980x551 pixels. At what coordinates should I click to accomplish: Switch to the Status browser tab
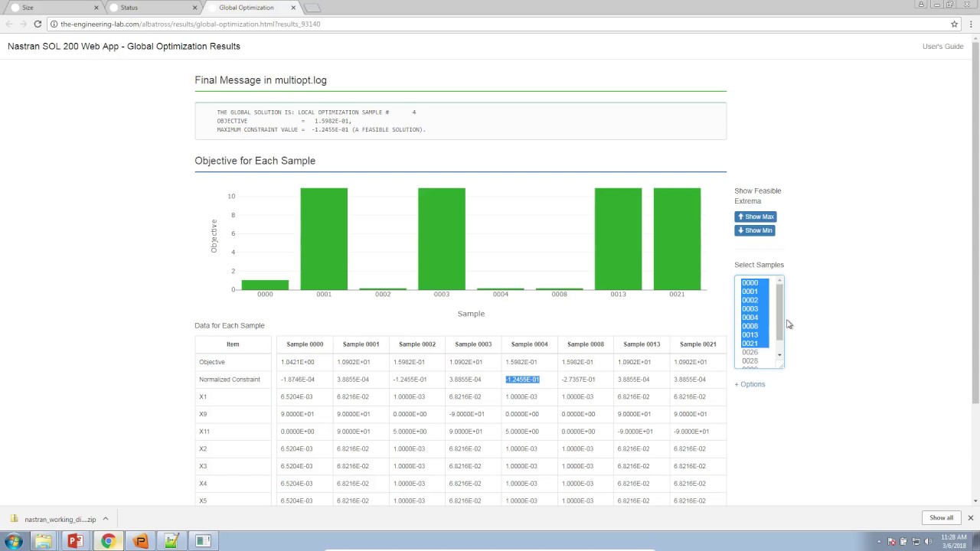[x=152, y=8]
